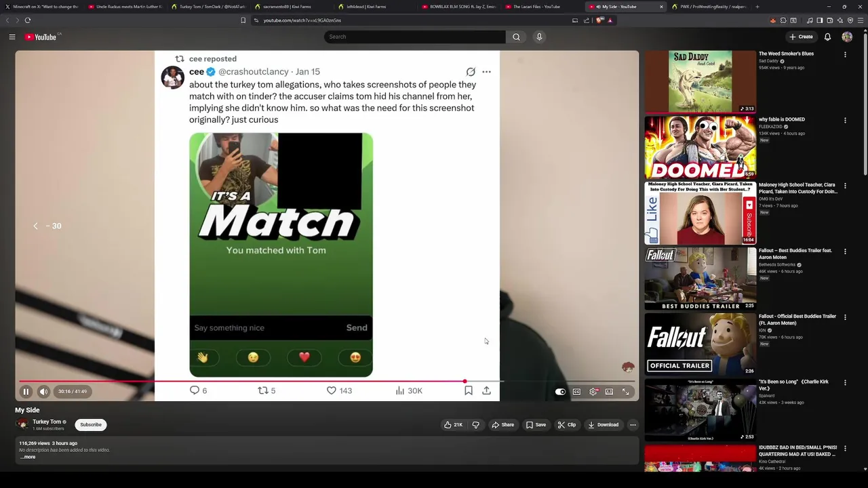Open player settings gear
Image resolution: width=868 pixels, height=488 pixels.
click(x=593, y=392)
